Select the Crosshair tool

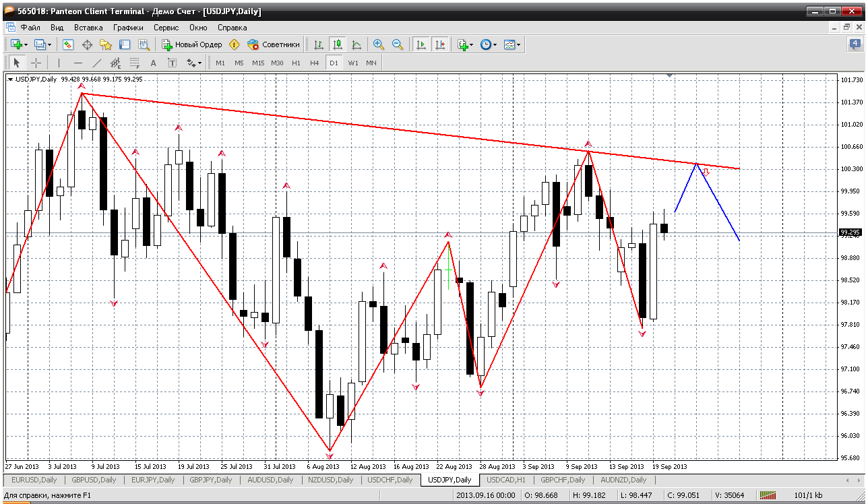pos(36,63)
